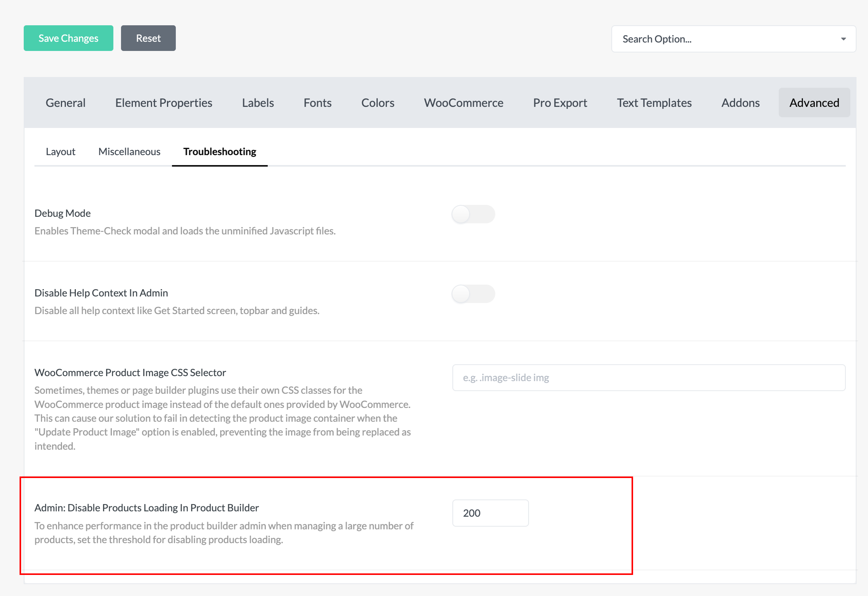
Task: Switch to the General tab
Action: click(66, 103)
